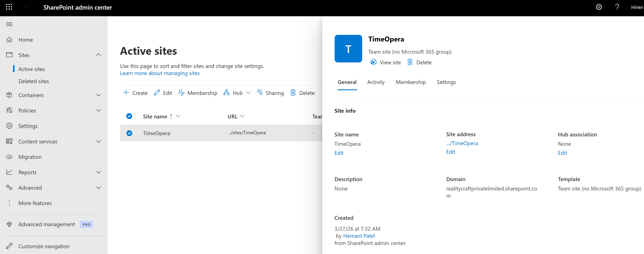Open Hemant Patel profile link
Viewport: 644px width, 254px height.
[x=359, y=236]
